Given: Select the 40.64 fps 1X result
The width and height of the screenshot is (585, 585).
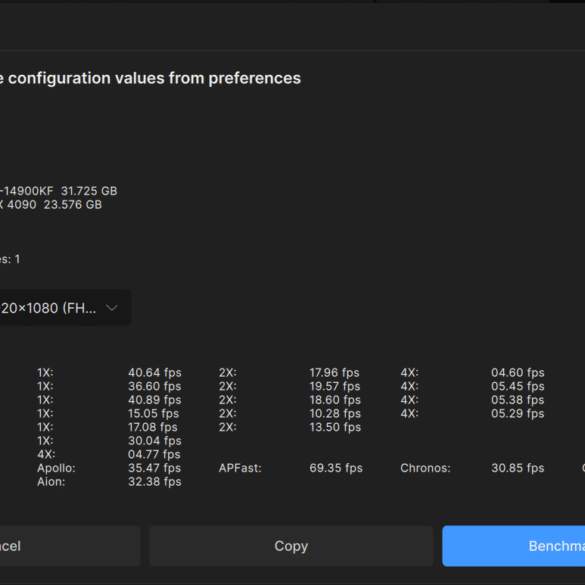Looking at the screenshot, I should (x=154, y=372).
